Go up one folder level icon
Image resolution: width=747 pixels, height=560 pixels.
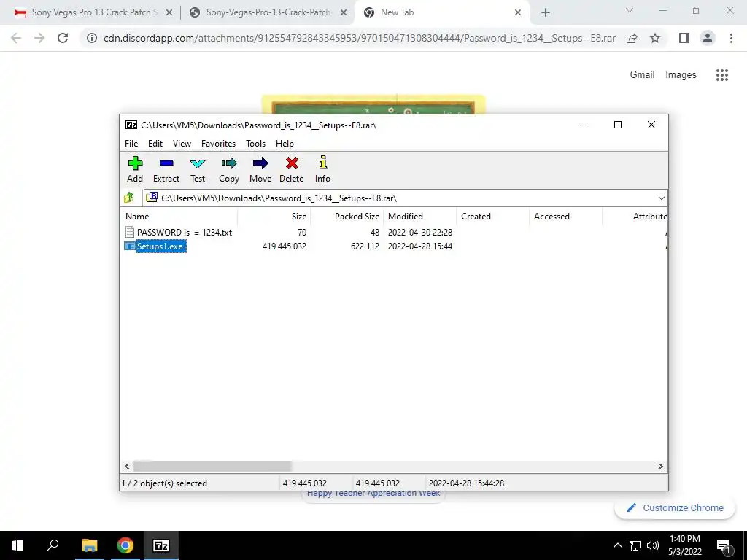pyautogui.click(x=128, y=198)
